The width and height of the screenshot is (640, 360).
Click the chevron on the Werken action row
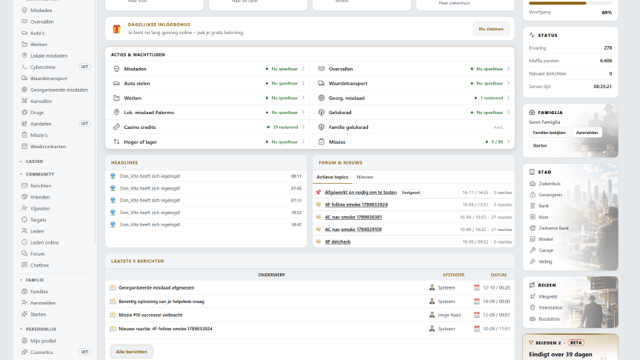[303, 98]
